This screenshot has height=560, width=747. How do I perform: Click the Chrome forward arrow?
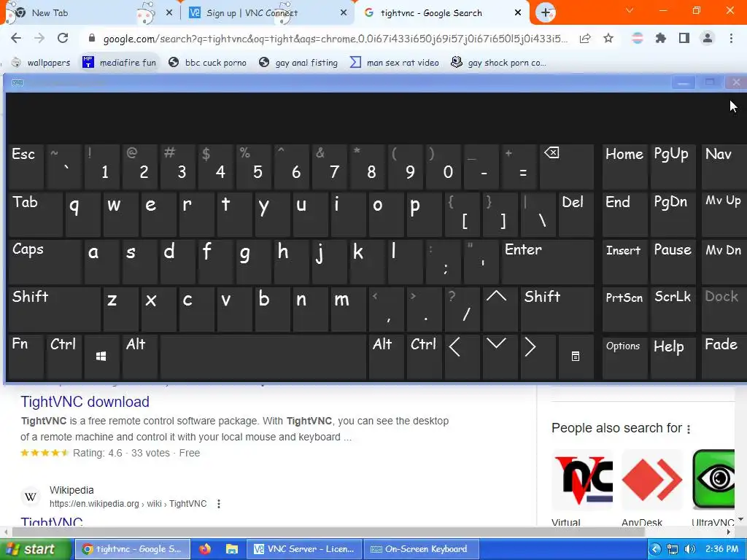pos(39,38)
